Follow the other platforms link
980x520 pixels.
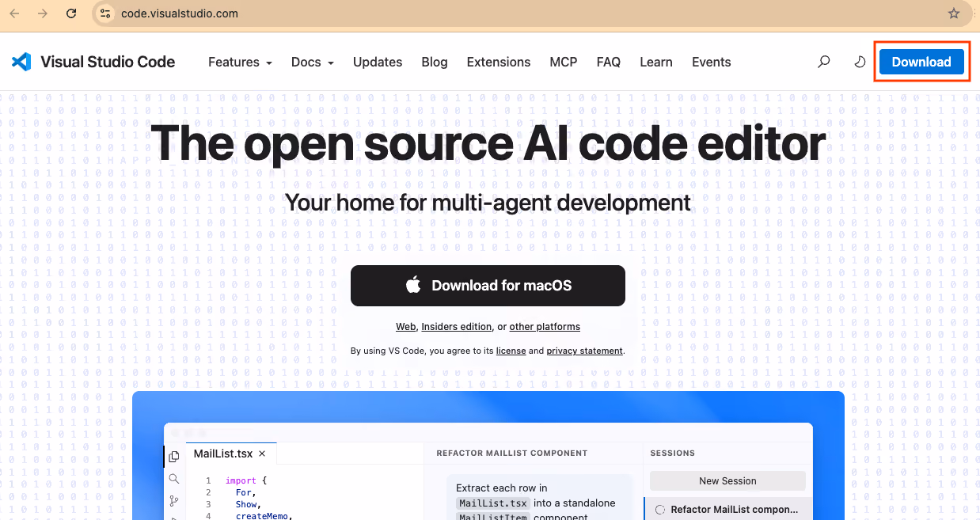[x=545, y=327]
